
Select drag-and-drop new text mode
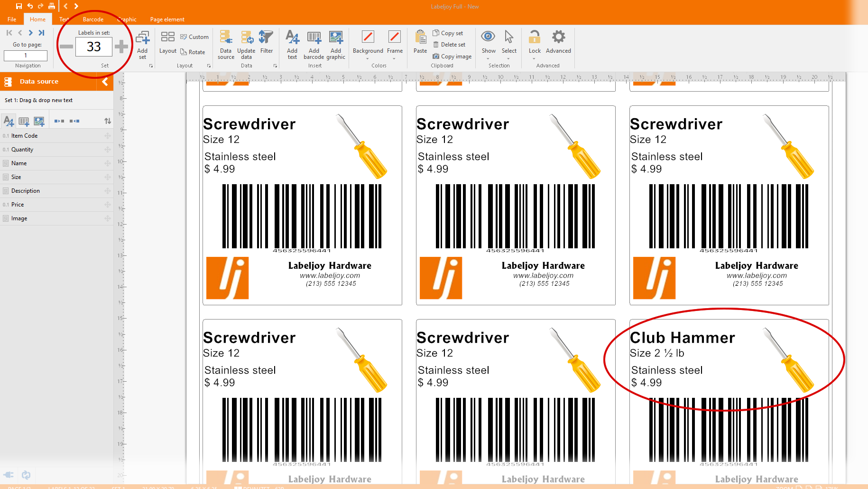[x=9, y=121]
